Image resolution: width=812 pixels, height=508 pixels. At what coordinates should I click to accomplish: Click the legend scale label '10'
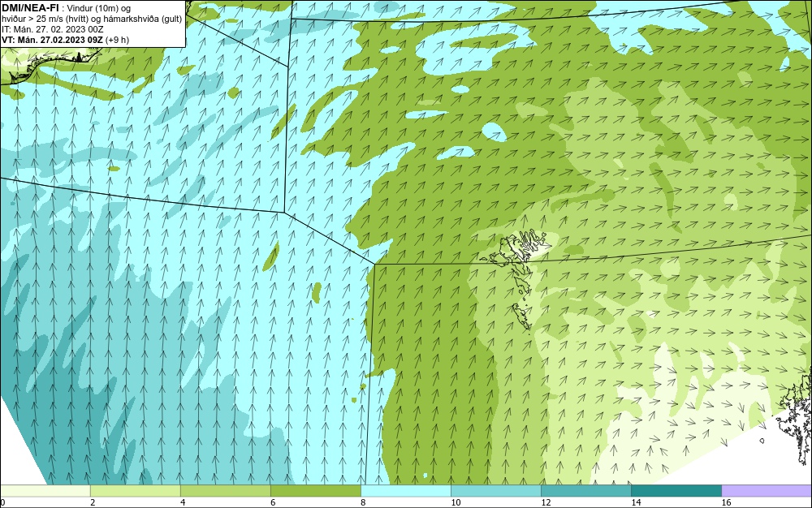click(x=456, y=502)
